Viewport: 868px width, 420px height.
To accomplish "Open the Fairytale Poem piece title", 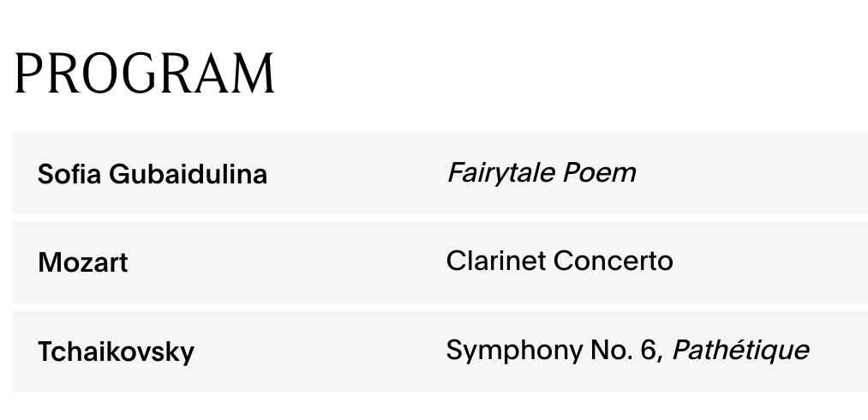I will pyautogui.click(x=542, y=173).
